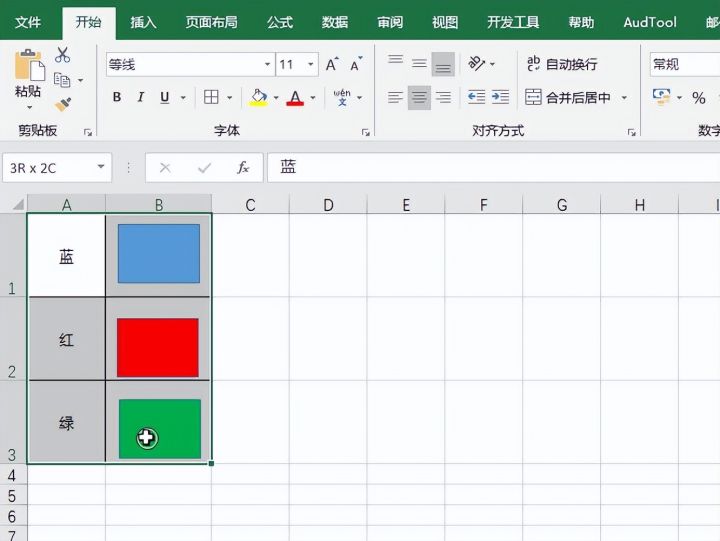Click the increase indent icon
The height and width of the screenshot is (541, 720).
pyautogui.click(x=500, y=97)
